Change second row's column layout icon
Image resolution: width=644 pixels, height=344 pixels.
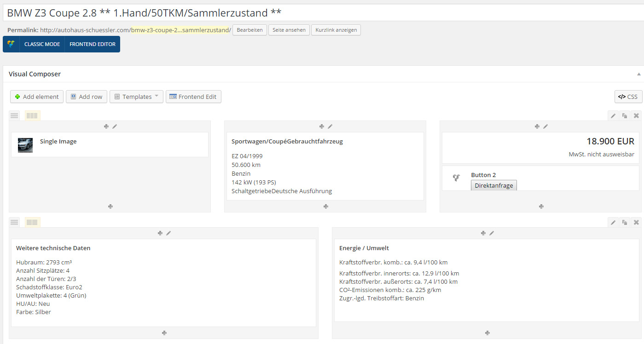pos(32,222)
